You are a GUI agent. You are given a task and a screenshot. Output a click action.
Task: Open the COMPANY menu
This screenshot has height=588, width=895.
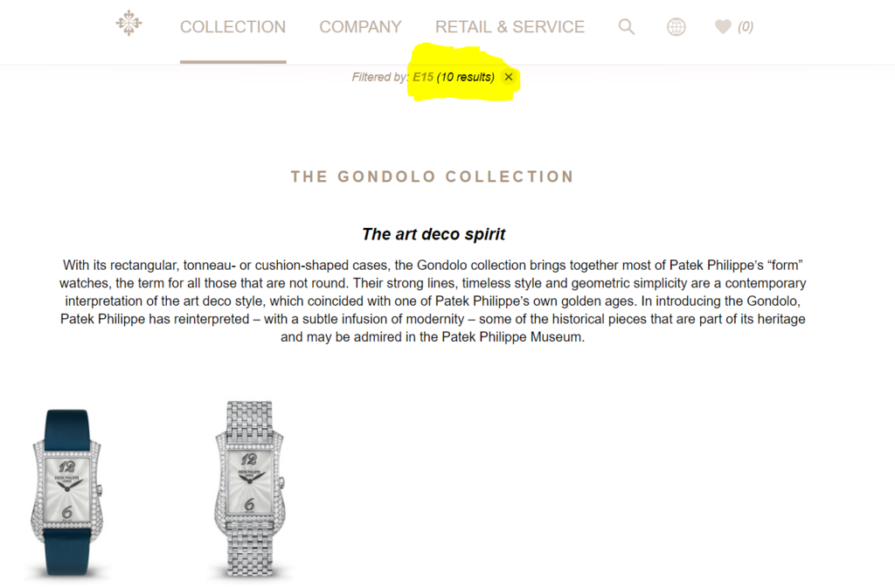coord(360,27)
